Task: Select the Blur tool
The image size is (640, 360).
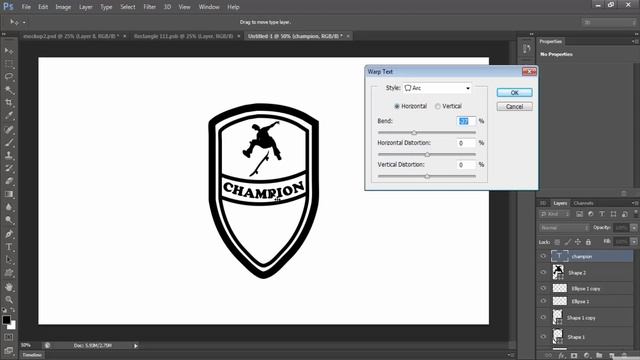Action: pos(9,207)
